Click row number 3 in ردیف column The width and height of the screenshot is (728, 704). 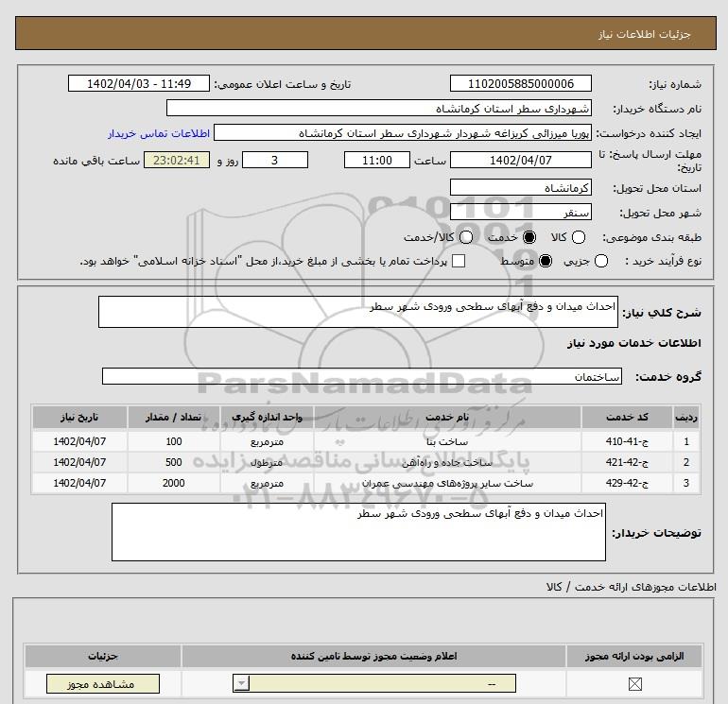click(686, 484)
